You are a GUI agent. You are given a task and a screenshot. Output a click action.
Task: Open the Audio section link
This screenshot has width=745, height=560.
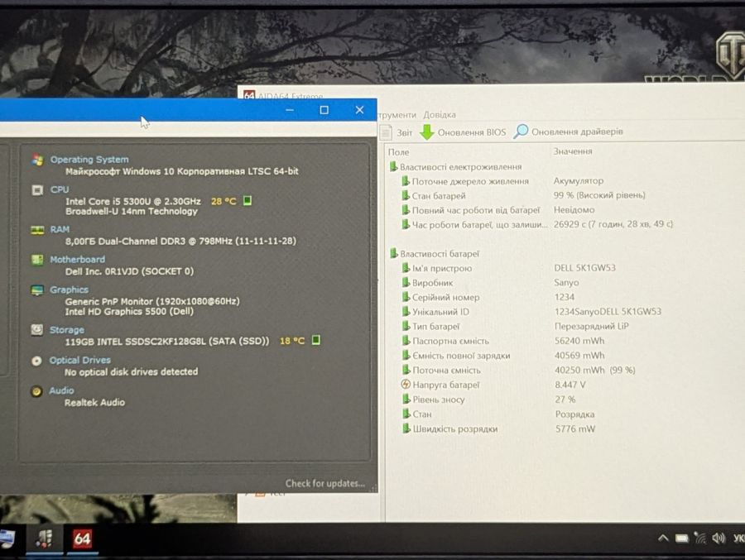[x=62, y=390]
